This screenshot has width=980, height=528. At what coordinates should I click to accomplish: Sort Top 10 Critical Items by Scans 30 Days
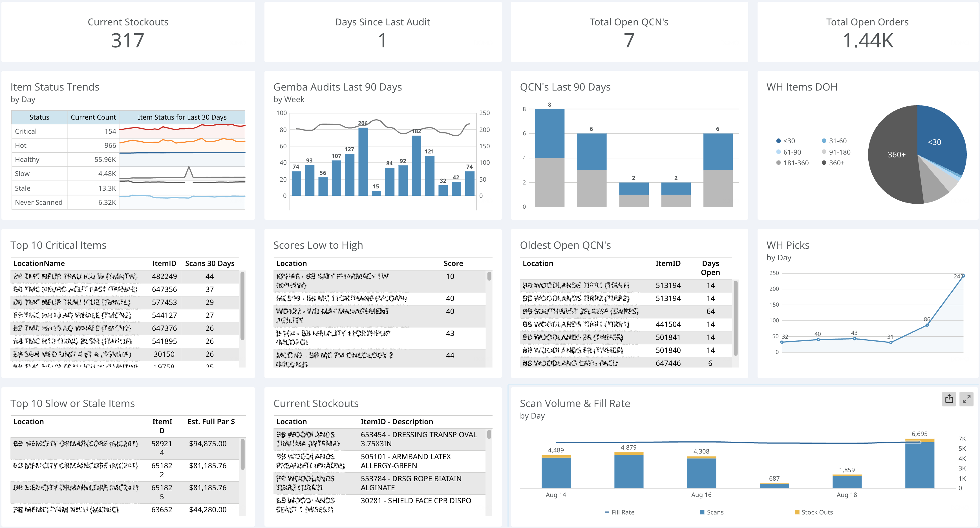(210, 263)
